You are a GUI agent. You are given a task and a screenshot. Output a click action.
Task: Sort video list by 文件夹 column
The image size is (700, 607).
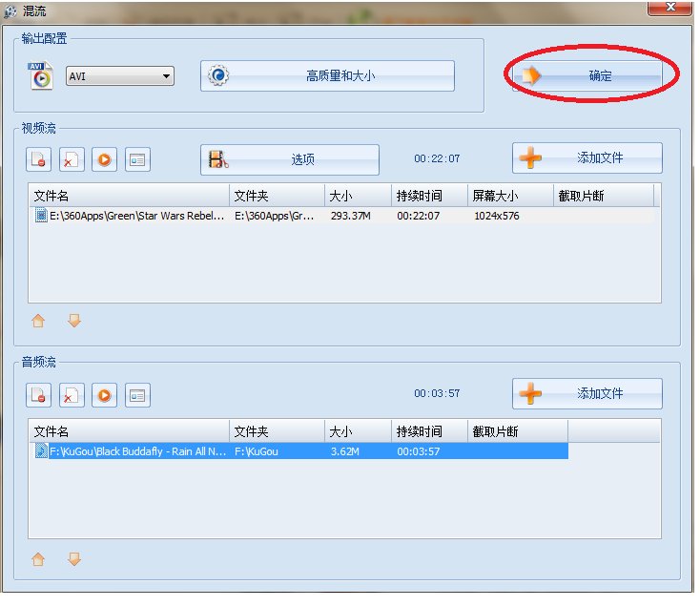click(277, 196)
